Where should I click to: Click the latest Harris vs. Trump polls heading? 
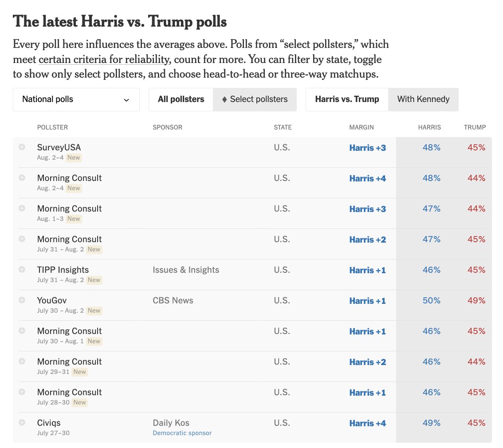[120, 21]
